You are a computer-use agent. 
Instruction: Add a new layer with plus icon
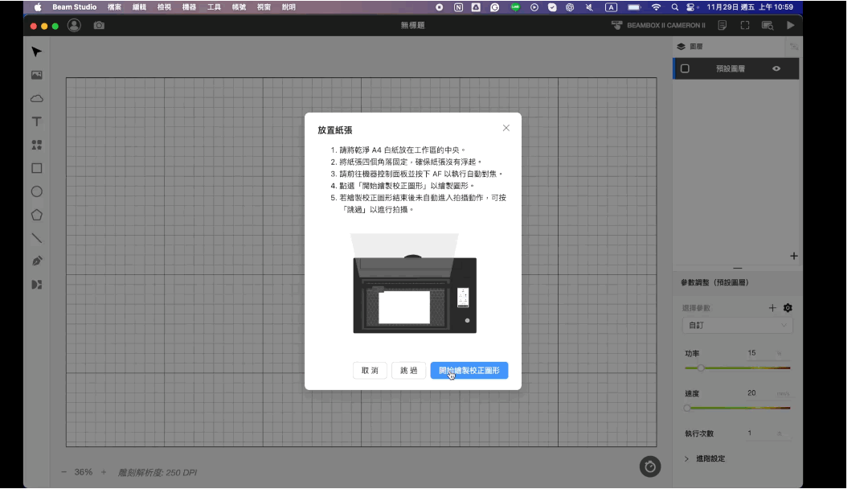794,256
